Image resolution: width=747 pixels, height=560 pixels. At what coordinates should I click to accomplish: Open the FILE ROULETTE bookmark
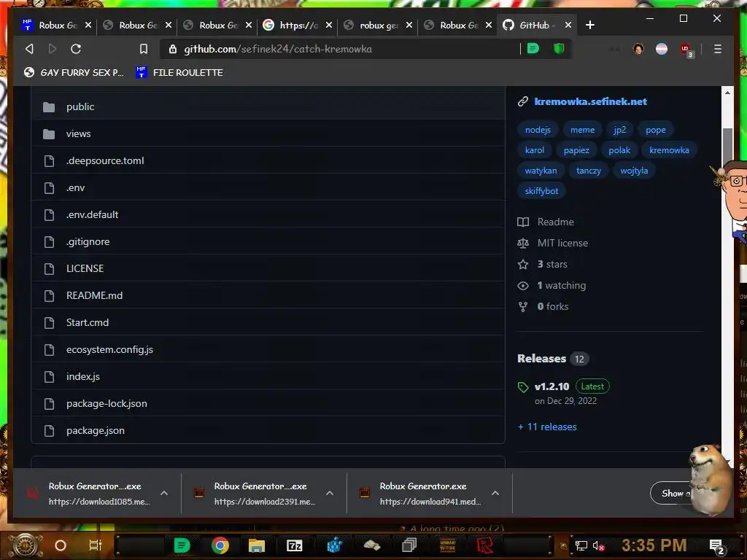point(179,72)
